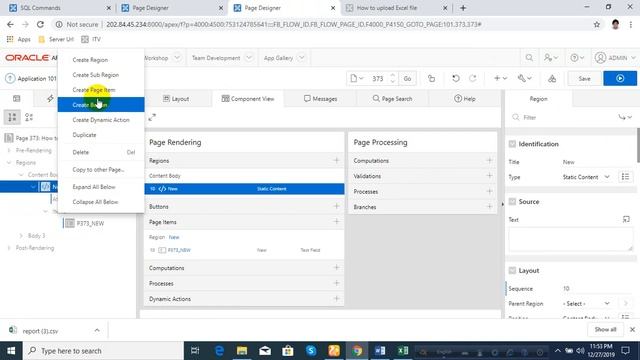Collapse the Regions tree node
The height and width of the screenshot is (360, 640).
click(9, 162)
